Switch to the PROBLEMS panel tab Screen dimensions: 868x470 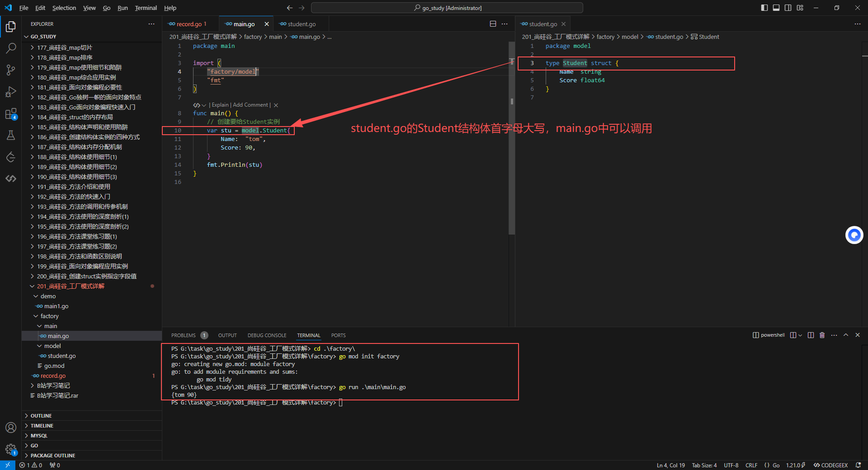pos(189,335)
